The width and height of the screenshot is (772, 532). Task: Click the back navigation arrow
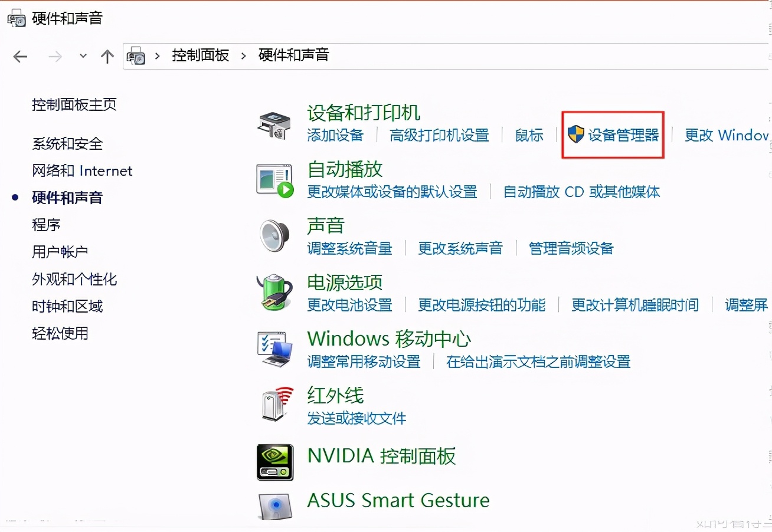click(x=19, y=57)
